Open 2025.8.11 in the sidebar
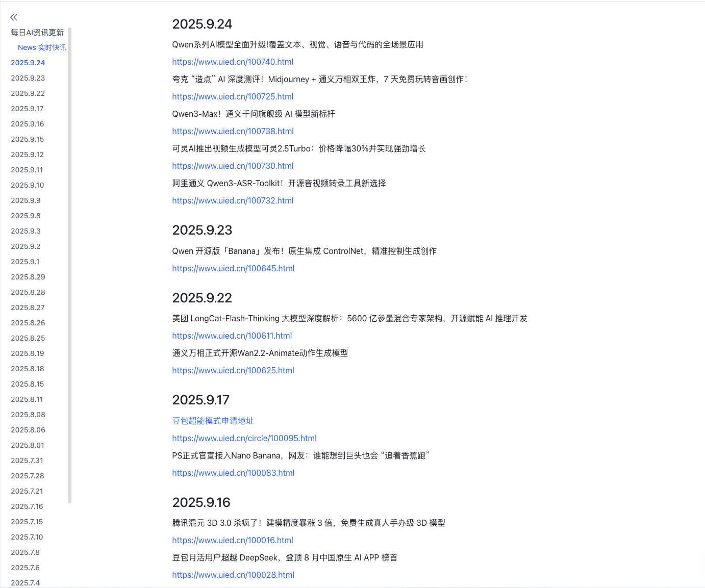 tap(27, 399)
